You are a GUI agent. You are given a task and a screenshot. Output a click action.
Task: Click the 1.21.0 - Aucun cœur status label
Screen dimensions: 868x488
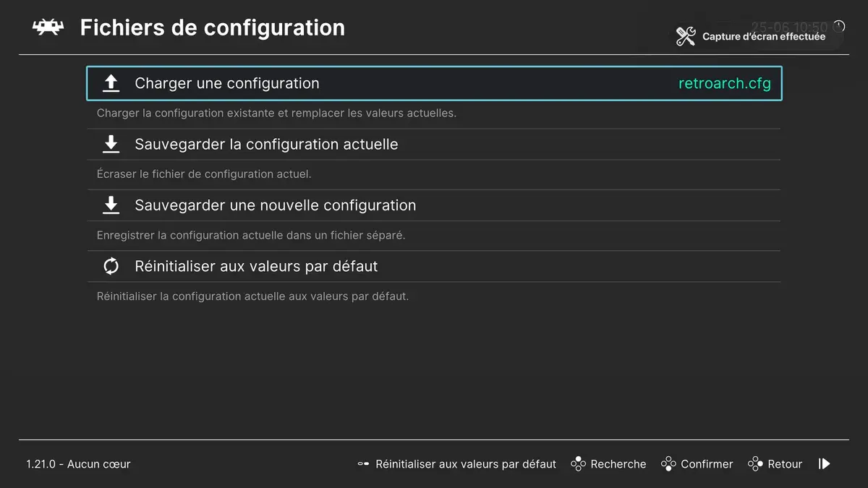[78, 463]
